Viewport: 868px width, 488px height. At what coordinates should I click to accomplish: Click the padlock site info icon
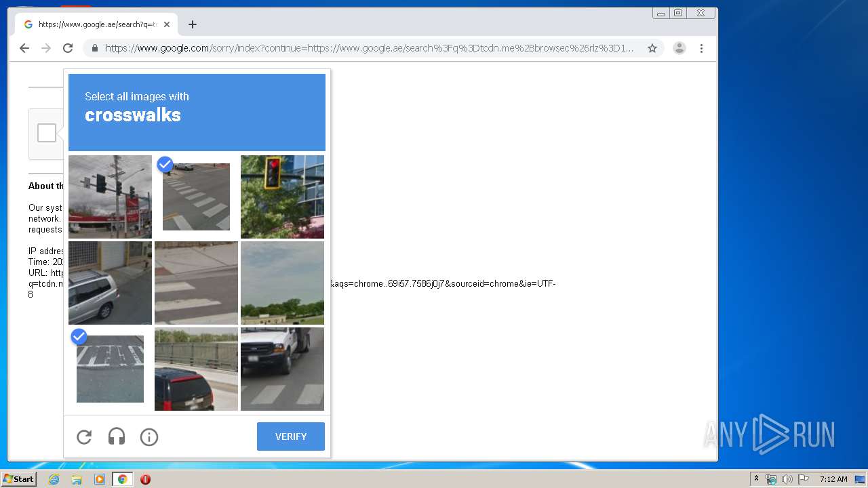click(94, 48)
